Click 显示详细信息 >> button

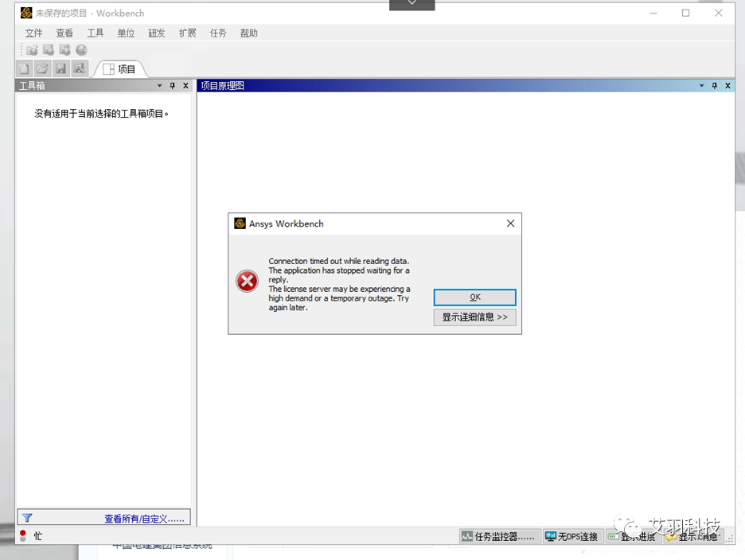tap(474, 317)
